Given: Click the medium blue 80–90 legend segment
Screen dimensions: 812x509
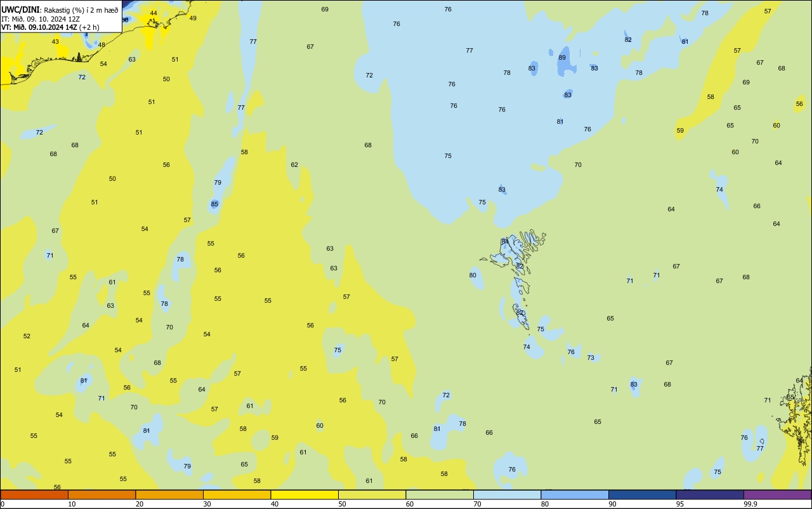Looking at the screenshot, I should pyautogui.click(x=575, y=494).
